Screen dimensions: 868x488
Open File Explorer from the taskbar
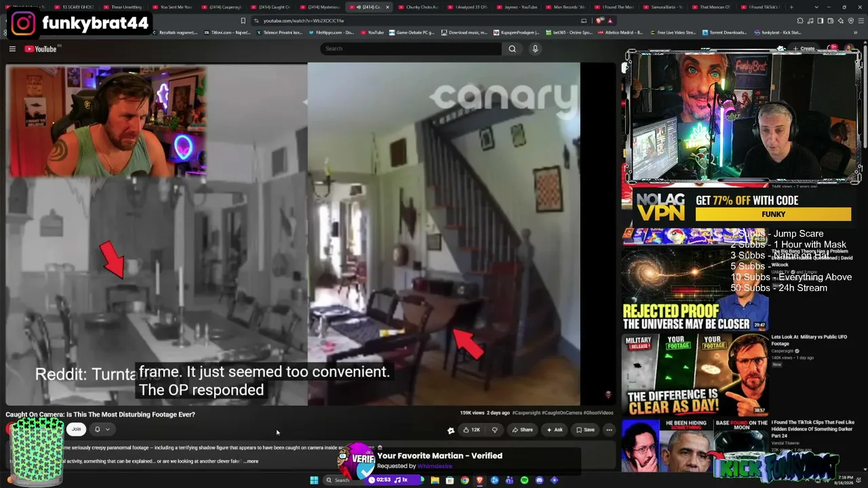click(x=435, y=481)
